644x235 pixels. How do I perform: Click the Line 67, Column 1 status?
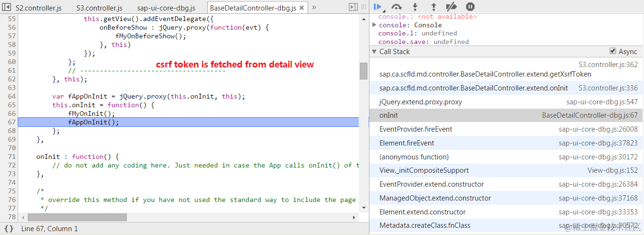(x=49, y=229)
